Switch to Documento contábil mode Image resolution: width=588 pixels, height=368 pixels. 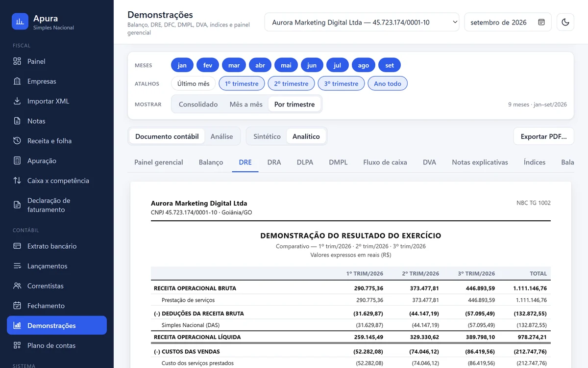167,136
